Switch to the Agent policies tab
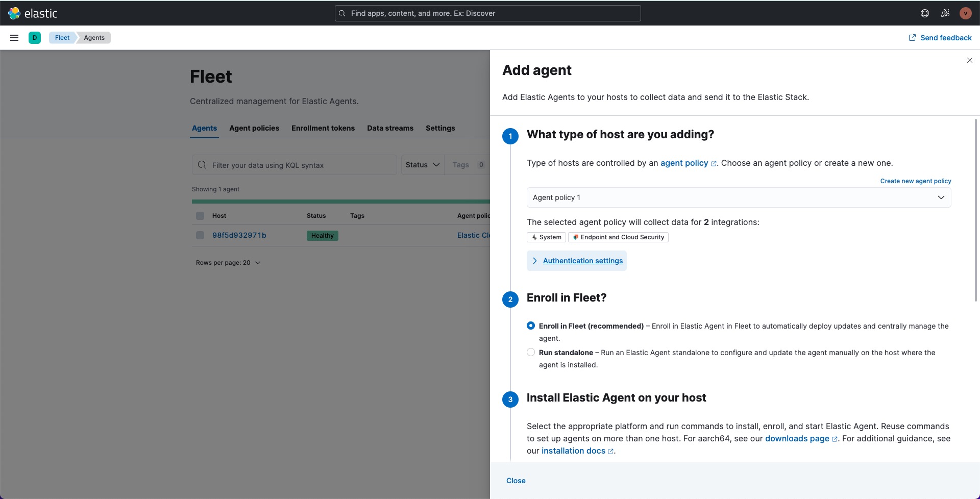 click(x=254, y=128)
